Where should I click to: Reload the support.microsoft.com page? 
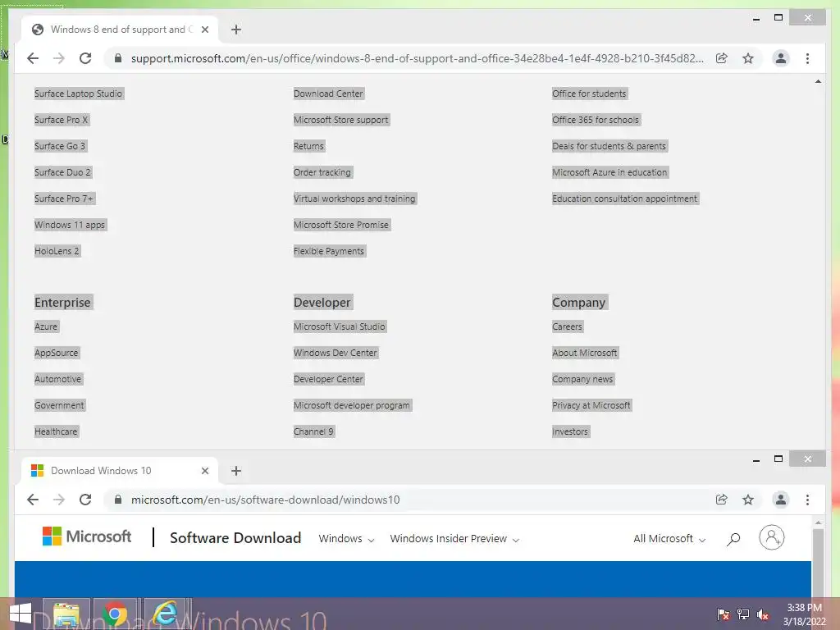85,58
